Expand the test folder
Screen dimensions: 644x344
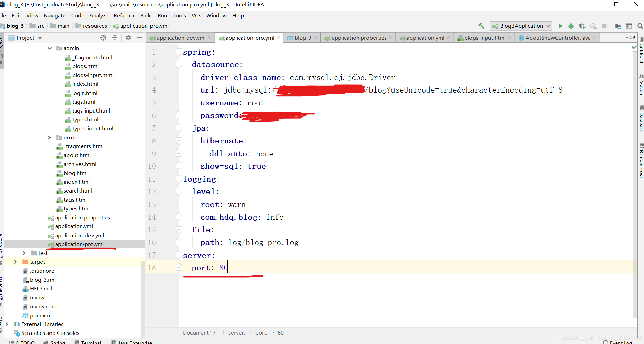click(24, 253)
